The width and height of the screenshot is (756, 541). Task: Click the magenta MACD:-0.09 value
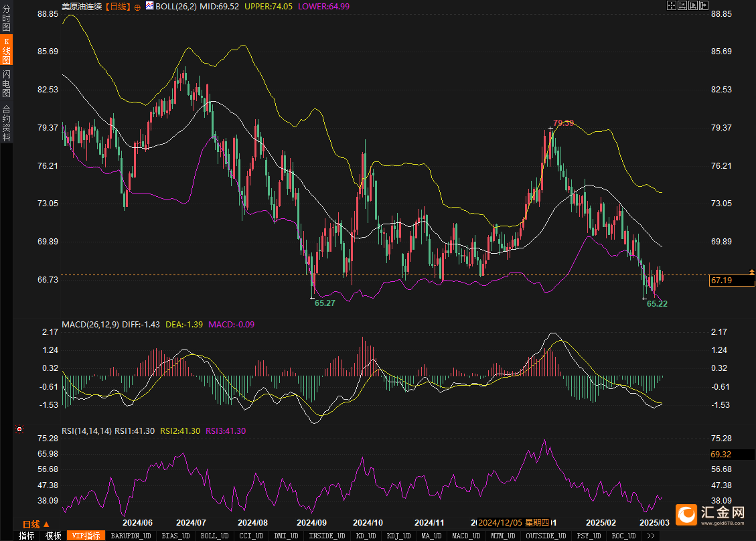point(232,325)
